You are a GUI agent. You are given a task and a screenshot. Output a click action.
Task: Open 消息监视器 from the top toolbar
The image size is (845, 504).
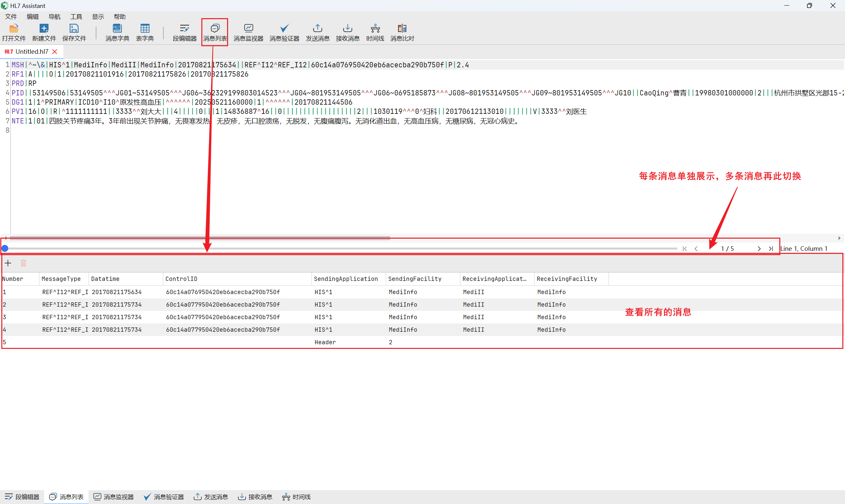(x=248, y=33)
